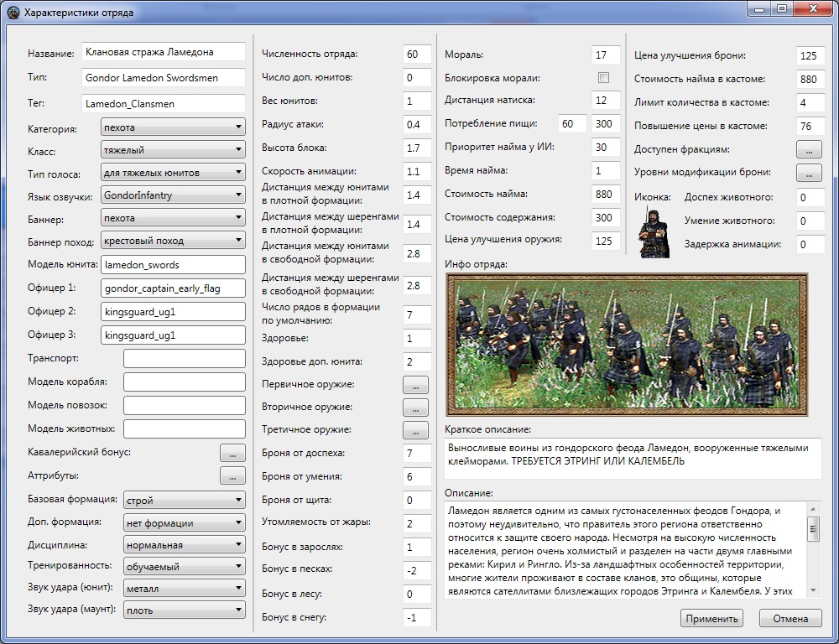Open the Третичное оружие settings button

(416, 430)
